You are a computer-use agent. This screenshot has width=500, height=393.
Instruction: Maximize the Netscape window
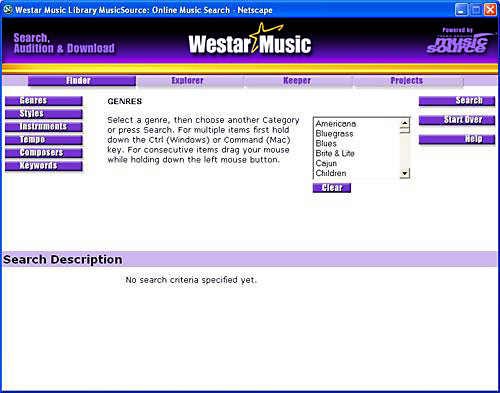[476, 10]
